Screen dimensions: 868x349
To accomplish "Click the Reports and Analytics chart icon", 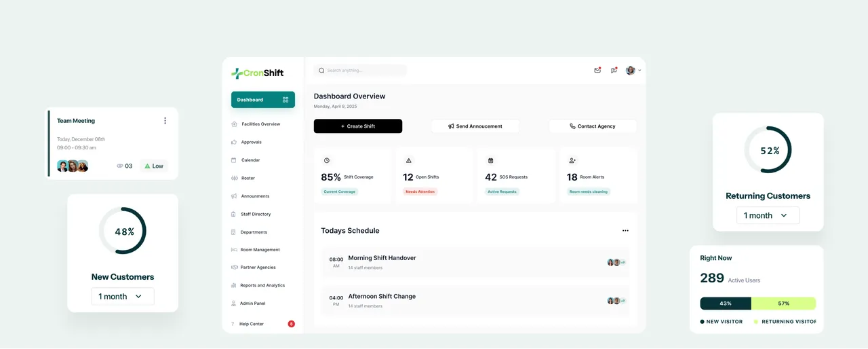I will [x=235, y=285].
